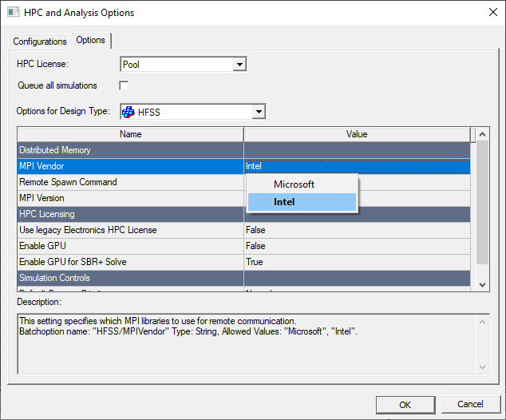The height and width of the screenshot is (420, 506).
Task: Click the Description box scroll down arrow
Action: 482,367
